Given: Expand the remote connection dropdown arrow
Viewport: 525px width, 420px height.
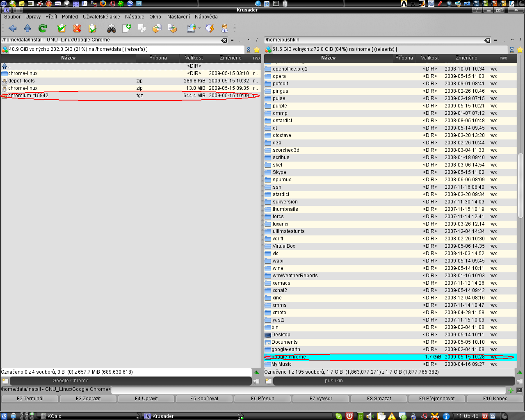Looking at the screenshot, I should pos(199,28).
